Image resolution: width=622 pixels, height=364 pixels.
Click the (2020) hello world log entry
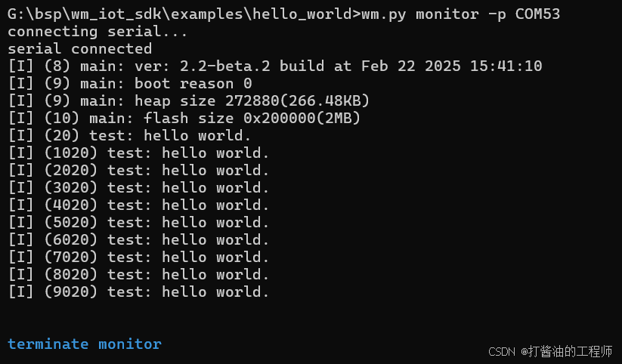pyautogui.click(x=138, y=171)
